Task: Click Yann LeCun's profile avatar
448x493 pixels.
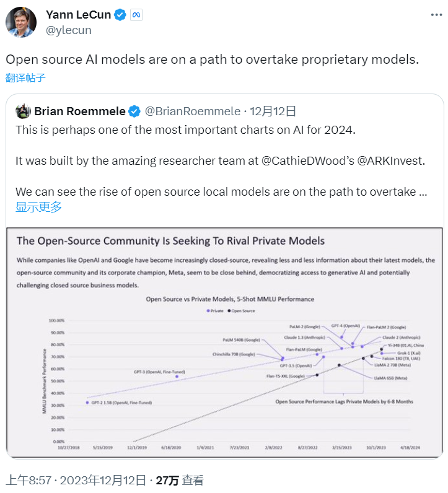Action: click(21, 22)
